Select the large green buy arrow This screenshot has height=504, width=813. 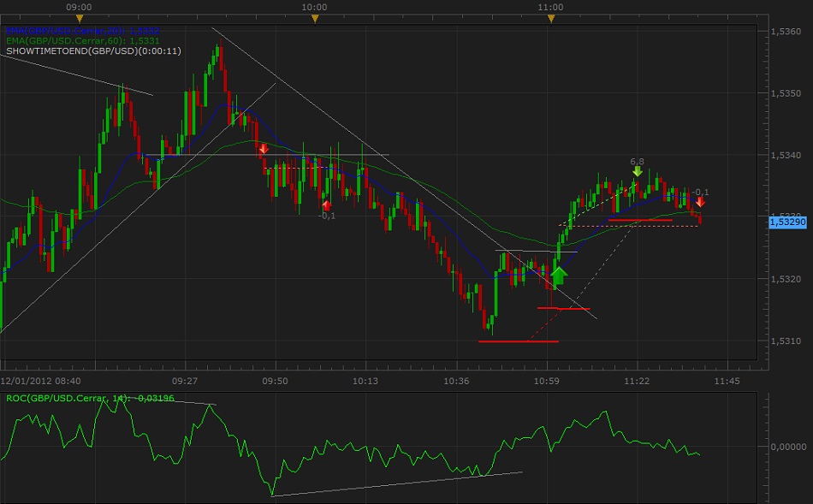point(559,276)
